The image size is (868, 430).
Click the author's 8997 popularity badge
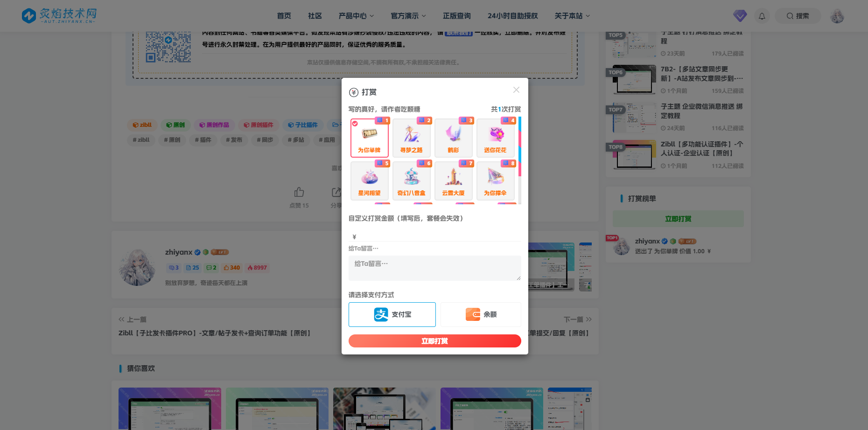(x=257, y=268)
